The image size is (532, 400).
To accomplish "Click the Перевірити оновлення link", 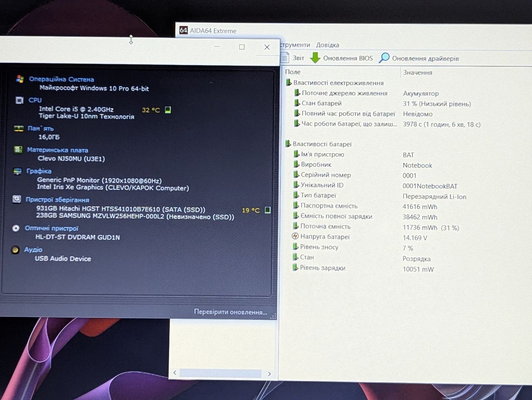I will click(x=231, y=312).
